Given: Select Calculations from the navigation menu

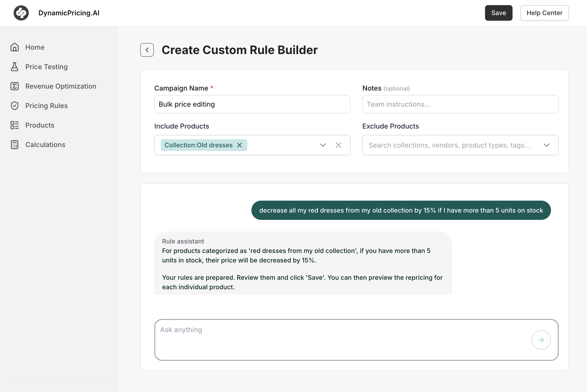Looking at the screenshot, I should tap(45, 144).
